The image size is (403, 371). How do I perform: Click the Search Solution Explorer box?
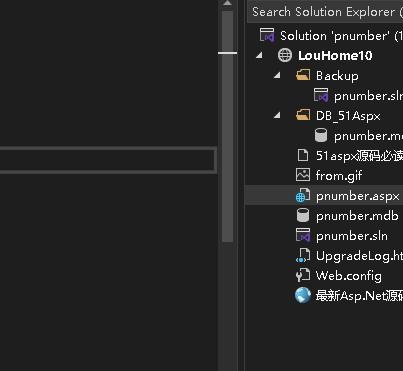(325, 12)
